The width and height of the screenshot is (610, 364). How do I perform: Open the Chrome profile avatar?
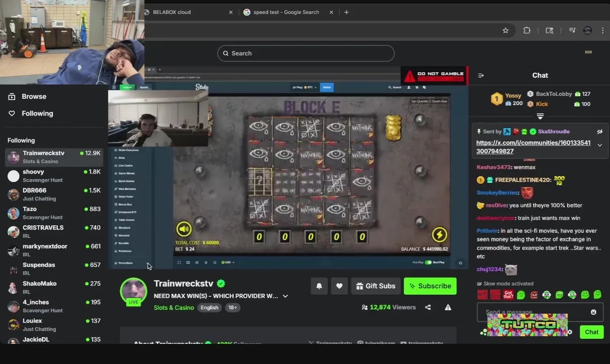pos(587,30)
